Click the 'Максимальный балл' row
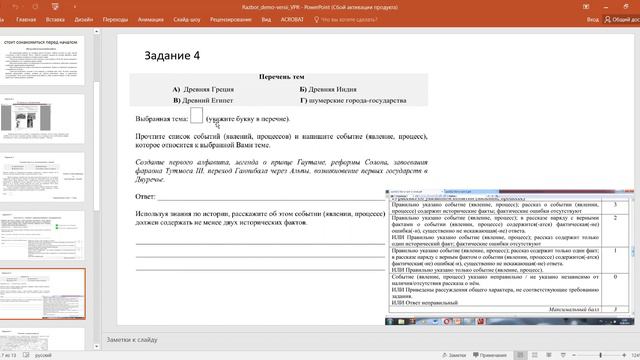This screenshot has width=640, height=360. [510, 309]
